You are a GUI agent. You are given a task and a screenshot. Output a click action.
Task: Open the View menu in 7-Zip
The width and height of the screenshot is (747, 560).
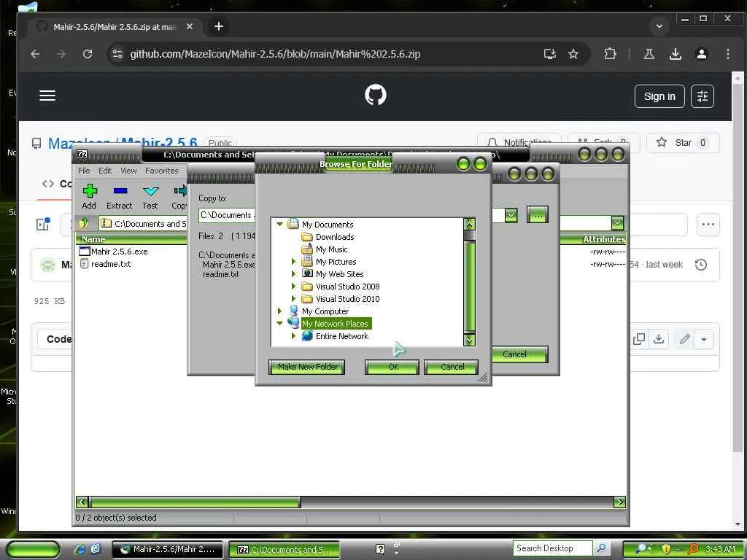(128, 171)
